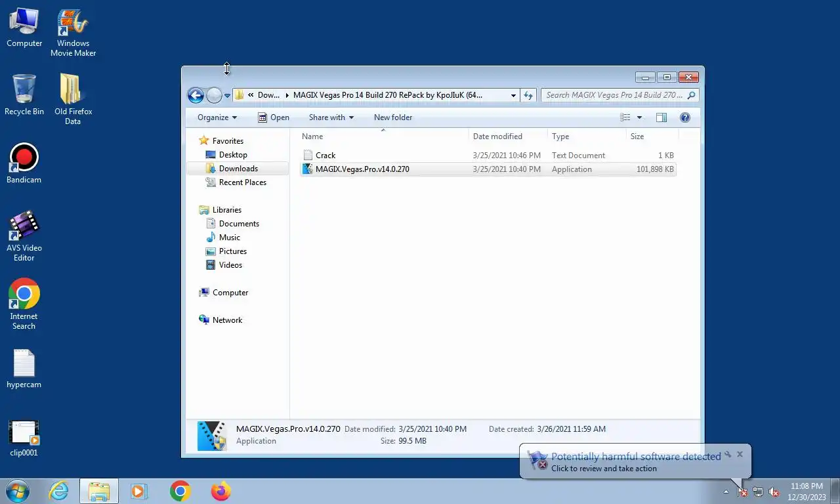Open Explorer help question mark
Screen dimensions: 840x504
[685, 117]
